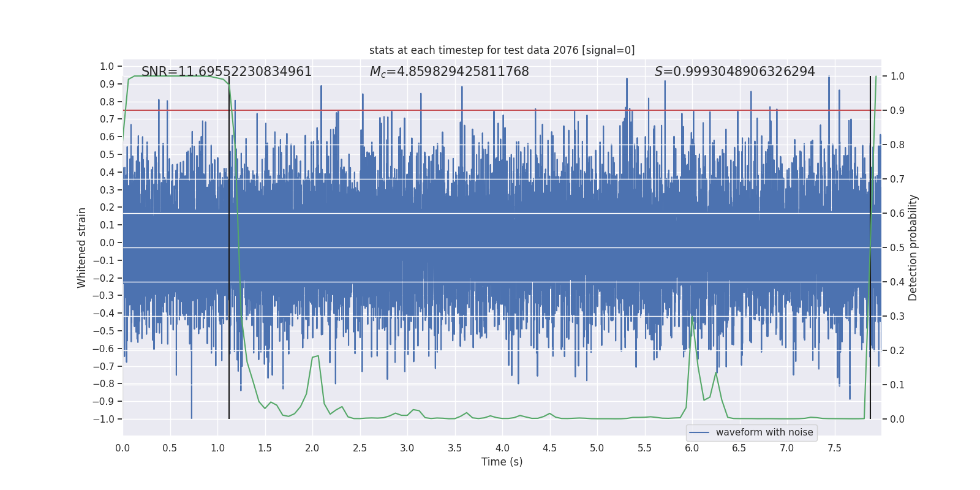Viewport: 980px width, 490px height.
Task: Click the 'Whitened strain' y-axis label
Action: pyautogui.click(x=82, y=247)
